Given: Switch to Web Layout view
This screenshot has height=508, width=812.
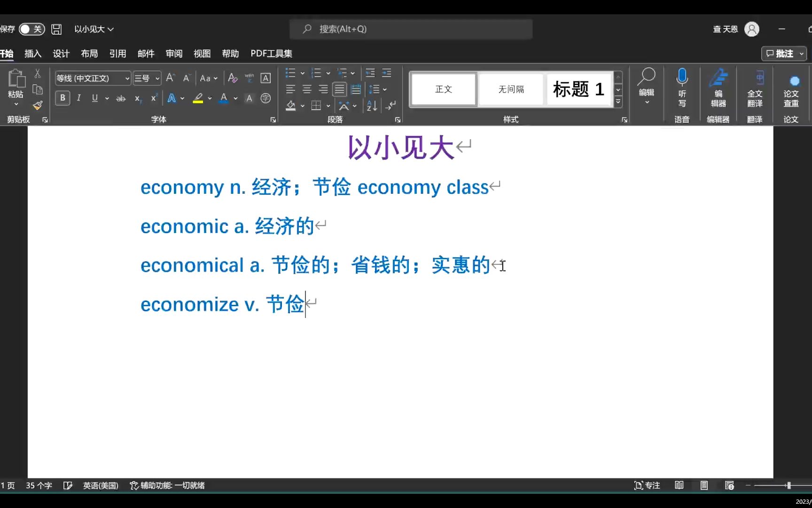Looking at the screenshot, I should click(x=729, y=485).
